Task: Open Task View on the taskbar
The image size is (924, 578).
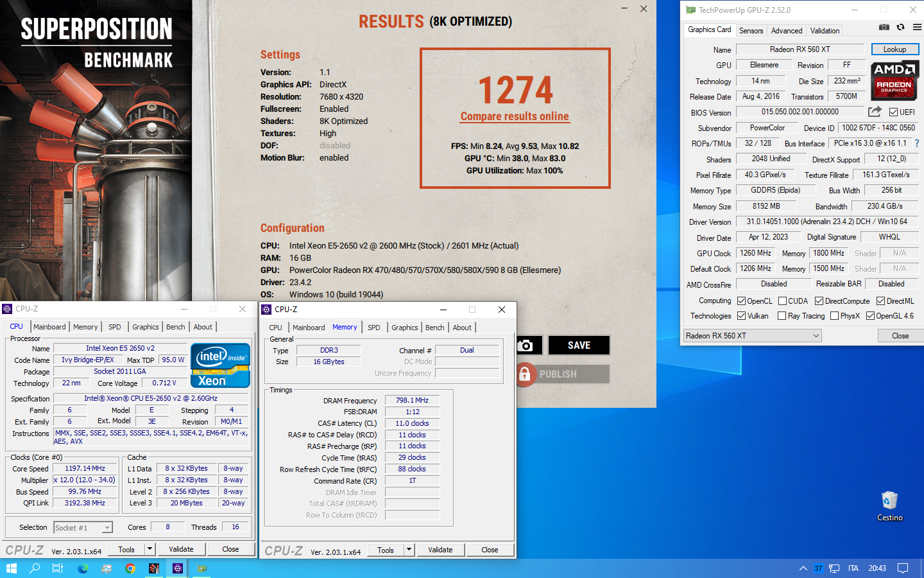Action: click(x=58, y=568)
